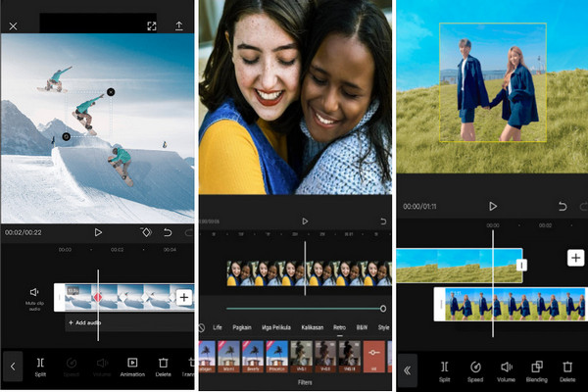Choose Split in the blending panel toolbar
This screenshot has height=392, width=588.
444,371
